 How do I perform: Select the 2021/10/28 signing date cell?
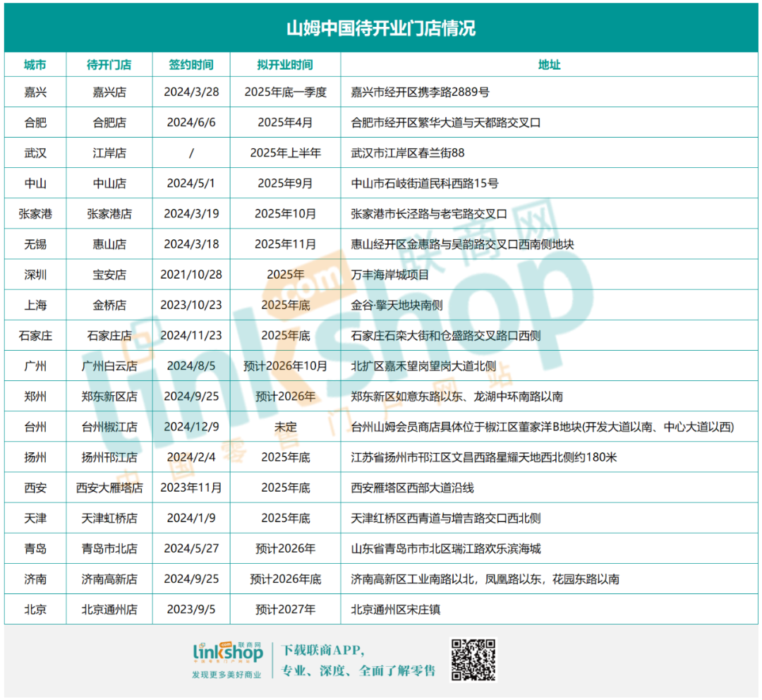click(x=191, y=274)
